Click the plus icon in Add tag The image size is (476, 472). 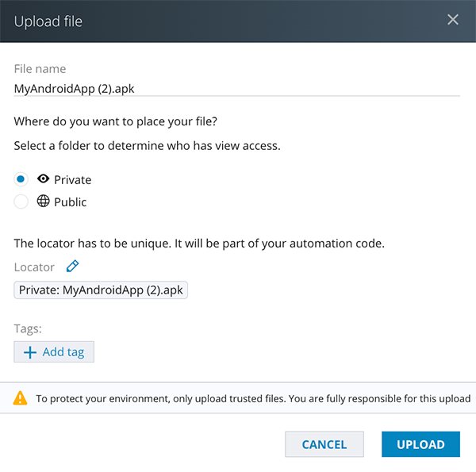(x=30, y=352)
